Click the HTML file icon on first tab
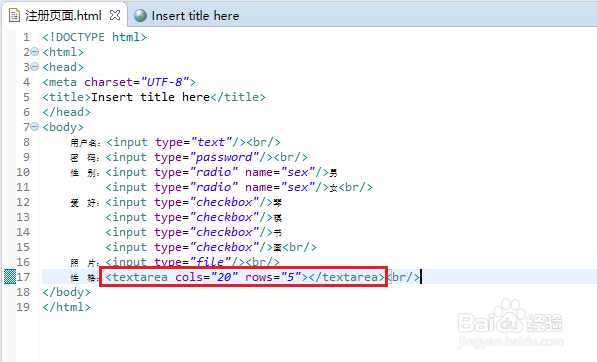The width and height of the screenshot is (597, 362). 14,16
